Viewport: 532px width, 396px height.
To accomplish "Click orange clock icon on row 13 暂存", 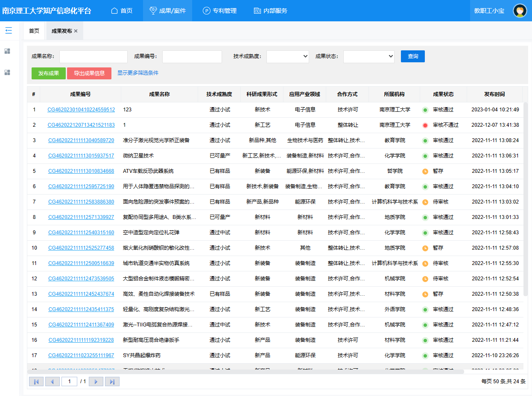I will [425, 294].
